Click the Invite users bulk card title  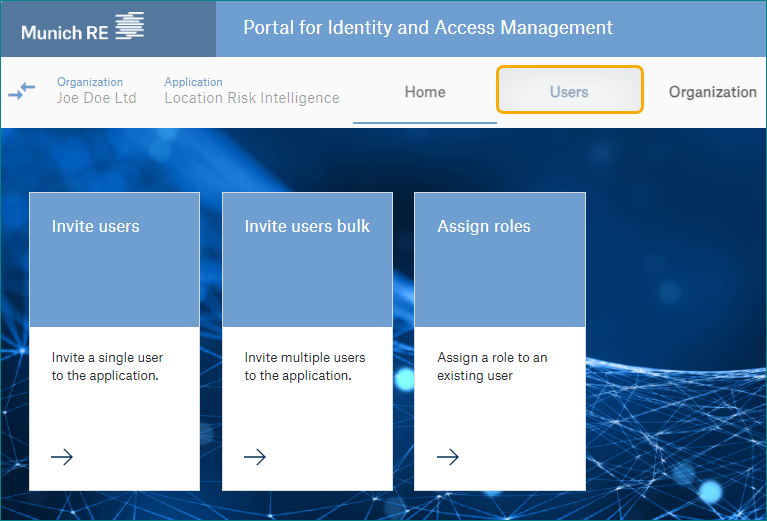pos(307,226)
